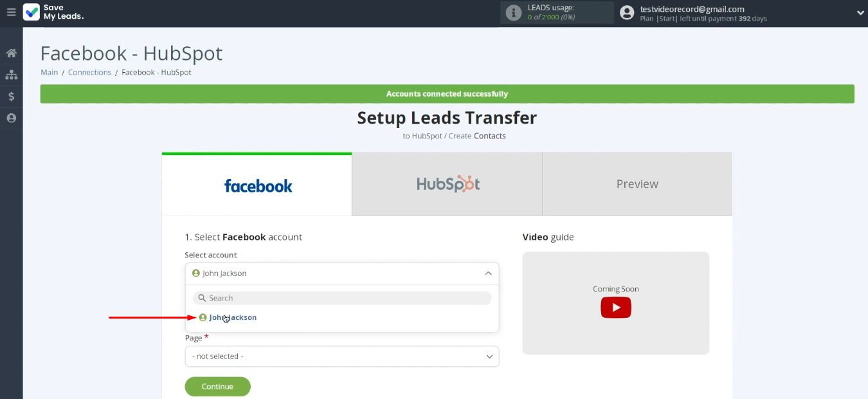The width and height of the screenshot is (868, 399).
Task: Open the profile sidebar icon
Action: tap(11, 118)
